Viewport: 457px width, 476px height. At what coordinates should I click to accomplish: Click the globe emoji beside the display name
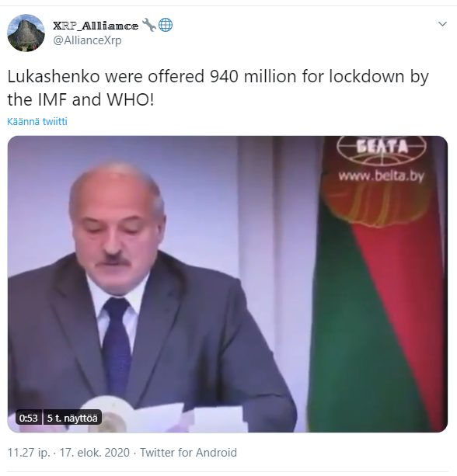tap(166, 25)
